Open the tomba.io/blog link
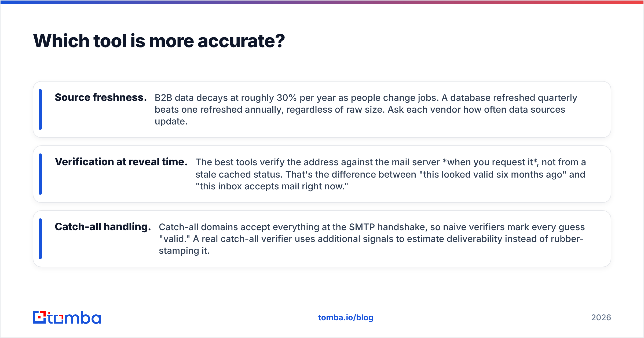This screenshot has height=338, width=644. (346, 318)
